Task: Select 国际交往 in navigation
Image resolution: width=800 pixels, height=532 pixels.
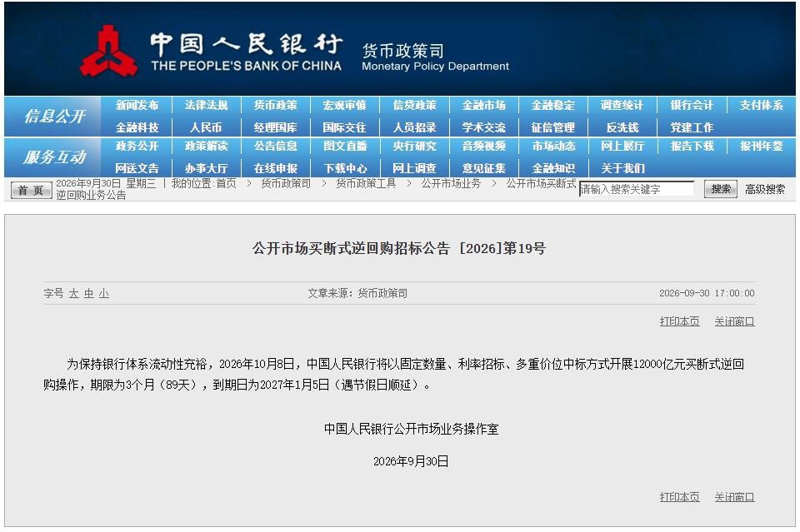Action: click(345, 127)
